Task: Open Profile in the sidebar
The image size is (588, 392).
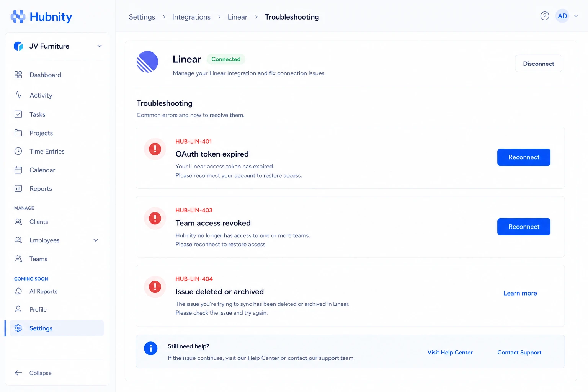Action: pos(57,309)
